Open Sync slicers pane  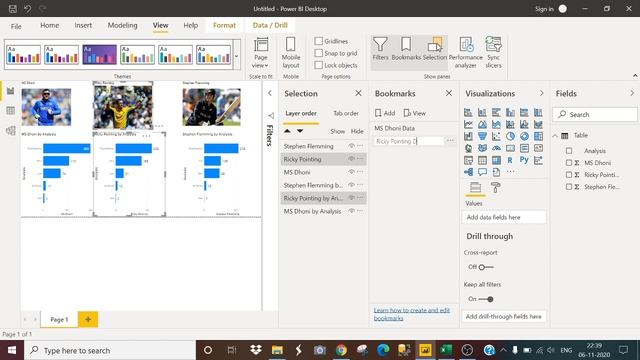[493, 52]
